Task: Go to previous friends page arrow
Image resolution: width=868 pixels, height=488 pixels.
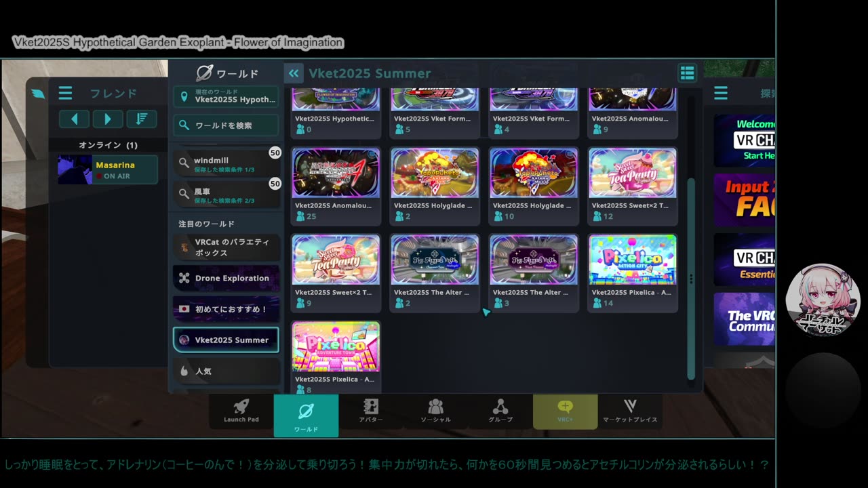Action: click(x=75, y=119)
